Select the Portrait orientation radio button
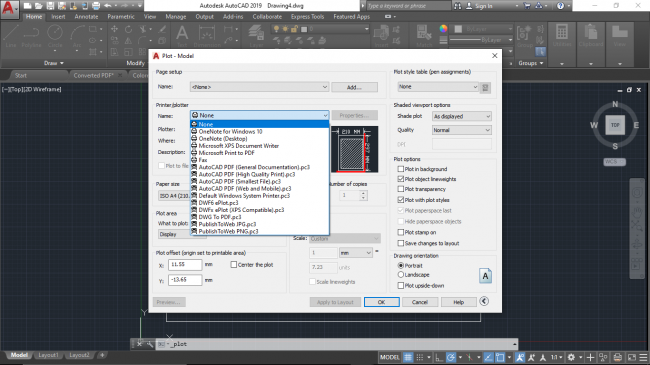 click(400, 265)
